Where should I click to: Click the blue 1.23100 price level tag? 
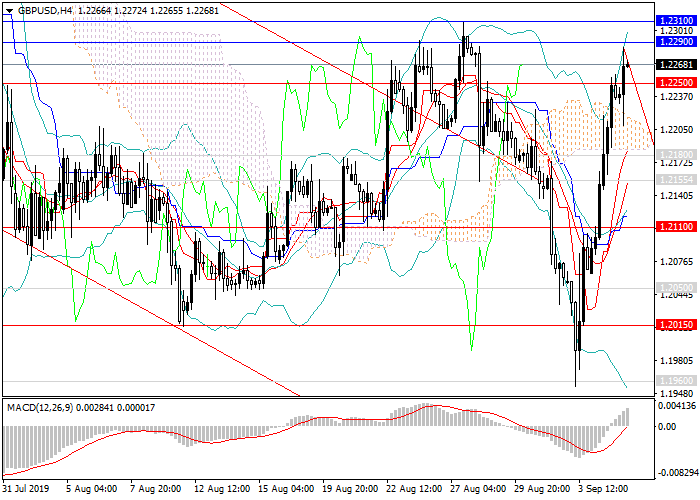point(675,20)
